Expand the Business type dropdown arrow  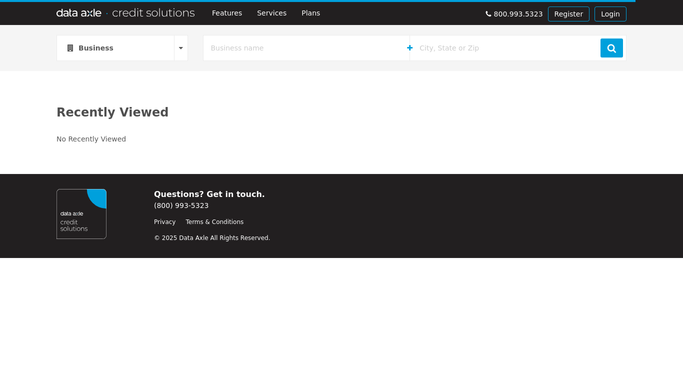tap(181, 48)
